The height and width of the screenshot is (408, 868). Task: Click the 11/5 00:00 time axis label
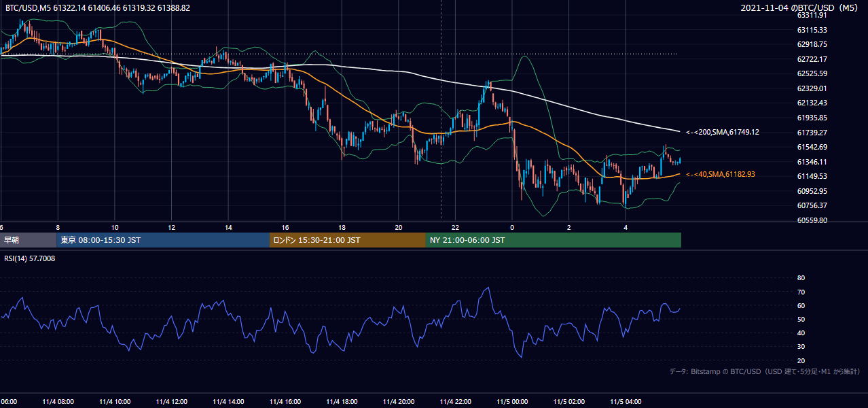[512, 401]
